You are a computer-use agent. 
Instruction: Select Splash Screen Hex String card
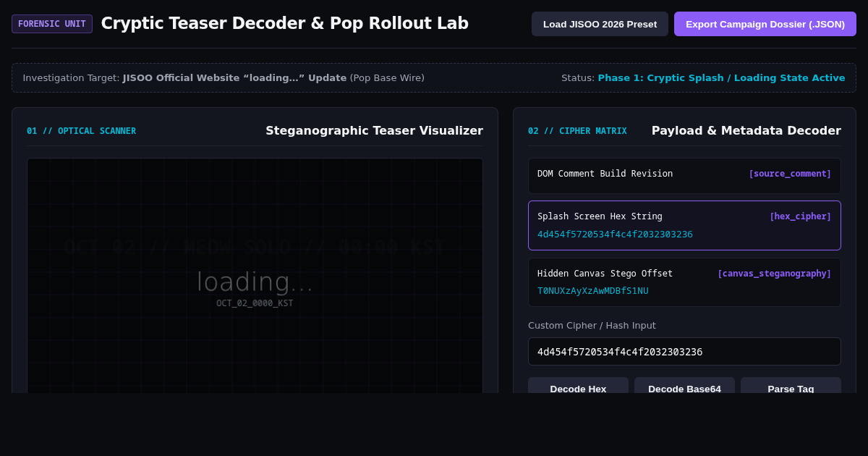pos(684,226)
